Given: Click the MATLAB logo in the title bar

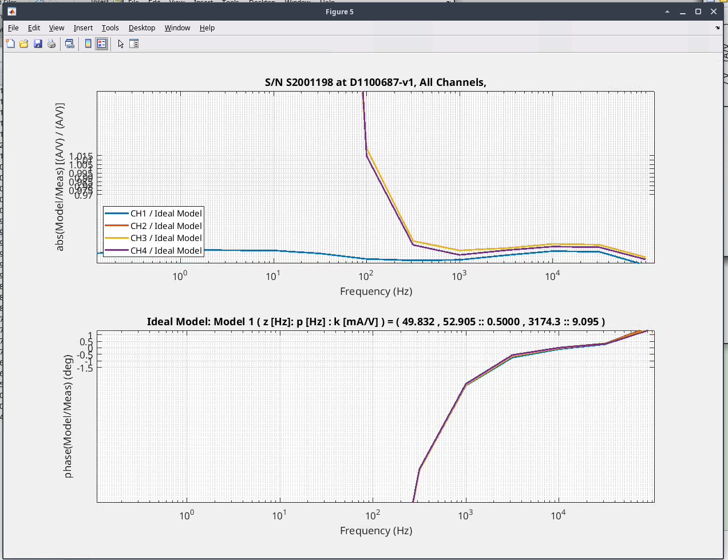Looking at the screenshot, I should pyautogui.click(x=12, y=11).
